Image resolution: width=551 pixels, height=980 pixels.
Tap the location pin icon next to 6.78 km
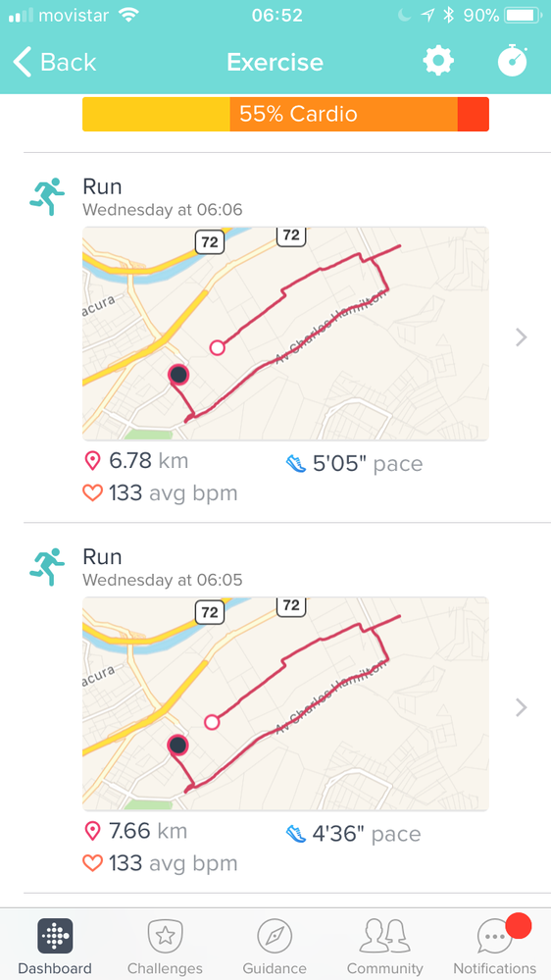[92, 461]
